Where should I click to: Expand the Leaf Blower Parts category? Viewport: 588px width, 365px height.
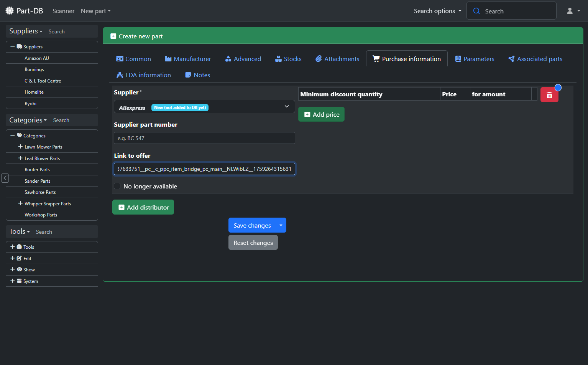[20, 158]
